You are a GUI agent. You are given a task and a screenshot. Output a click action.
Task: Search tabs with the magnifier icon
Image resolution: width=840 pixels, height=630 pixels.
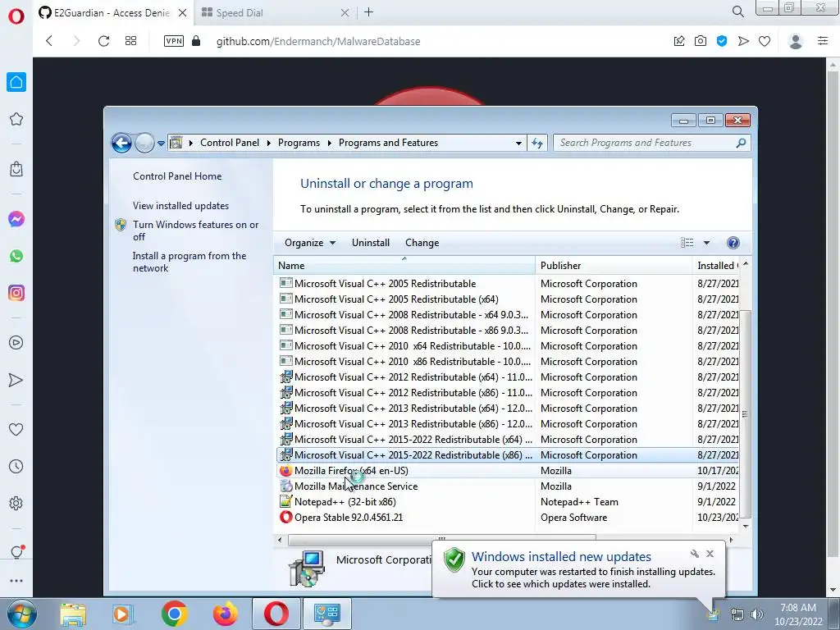737,11
